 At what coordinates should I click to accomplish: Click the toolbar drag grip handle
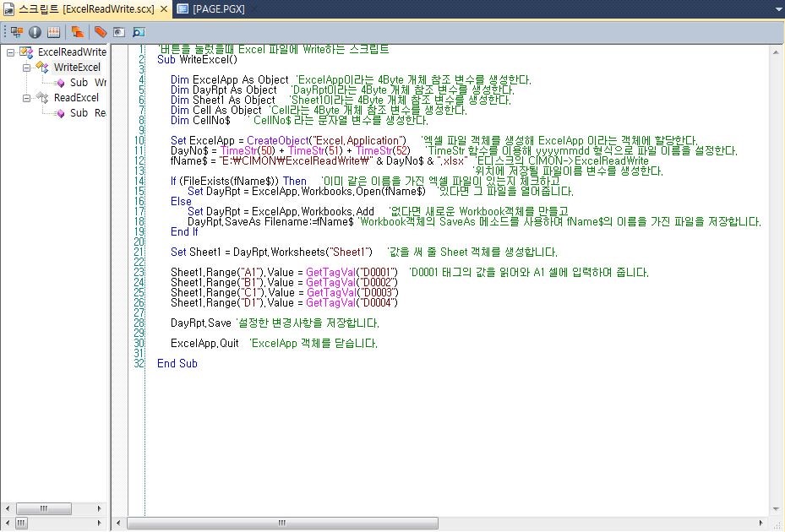pos(5,32)
